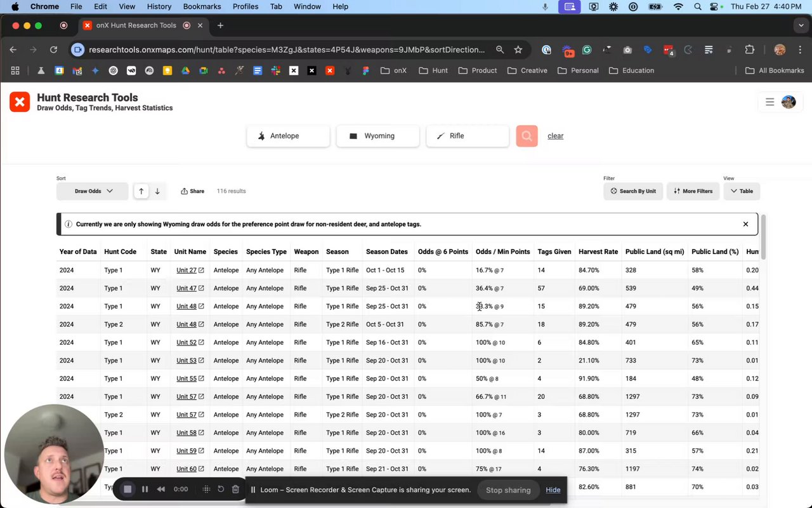The height and width of the screenshot is (508, 812).
Task: Open the Unit 27 link
Action: point(190,271)
